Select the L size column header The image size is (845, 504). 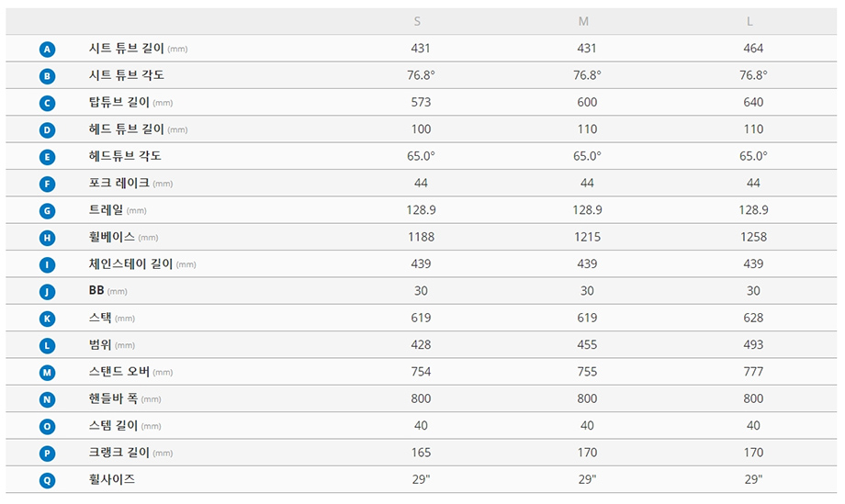click(751, 21)
